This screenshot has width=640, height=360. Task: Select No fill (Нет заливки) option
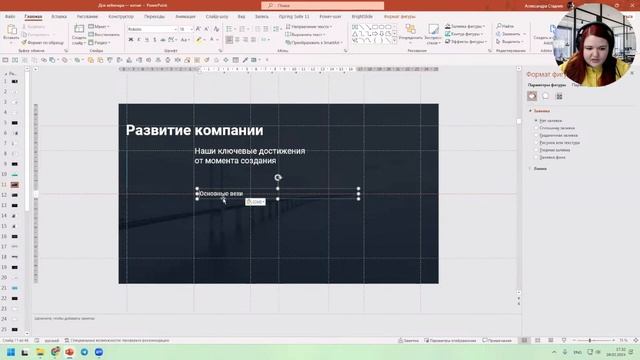point(549,120)
